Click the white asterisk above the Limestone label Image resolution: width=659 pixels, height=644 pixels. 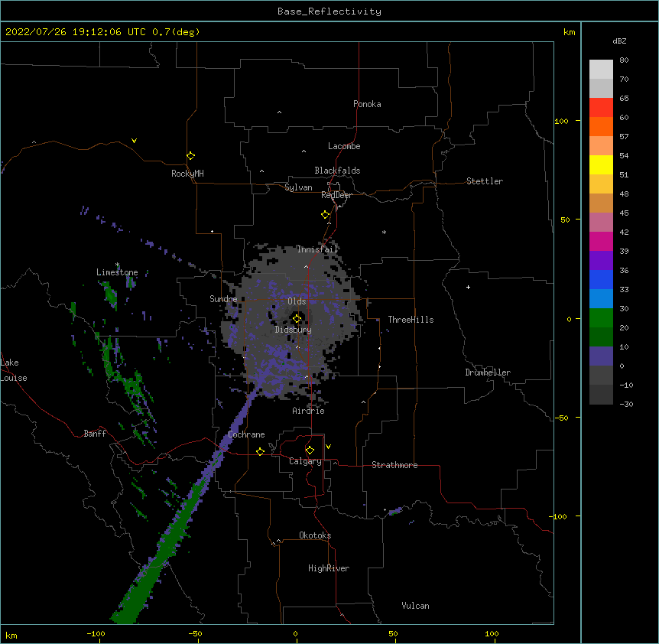[x=118, y=265]
